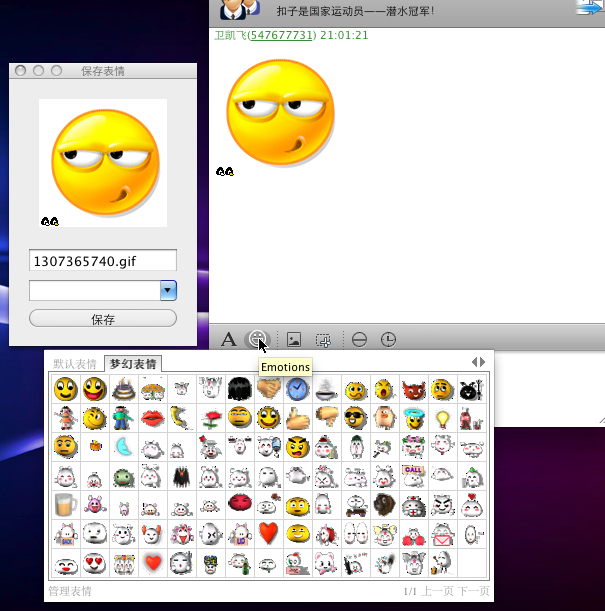
Task: Switch to the 默认表情 tab
Action: (75, 364)
